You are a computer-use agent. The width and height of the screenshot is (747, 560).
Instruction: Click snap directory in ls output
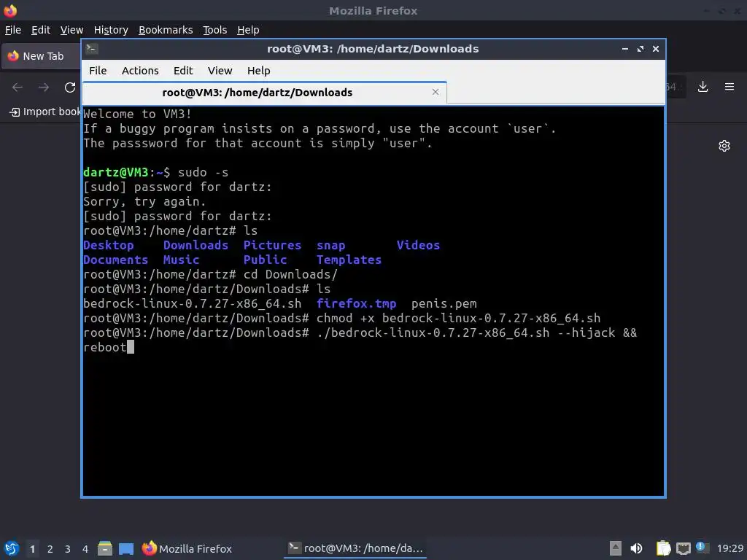[331, 246]
